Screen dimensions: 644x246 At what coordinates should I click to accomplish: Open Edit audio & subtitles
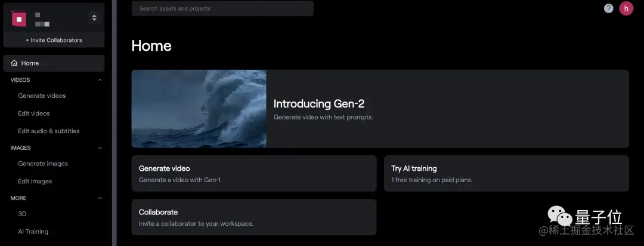[x=49, y=131]
